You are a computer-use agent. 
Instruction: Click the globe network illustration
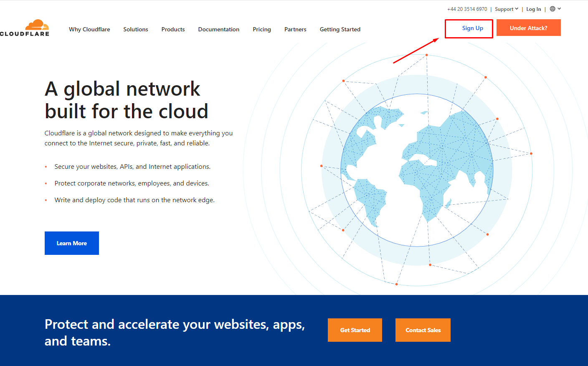(417, 170)
